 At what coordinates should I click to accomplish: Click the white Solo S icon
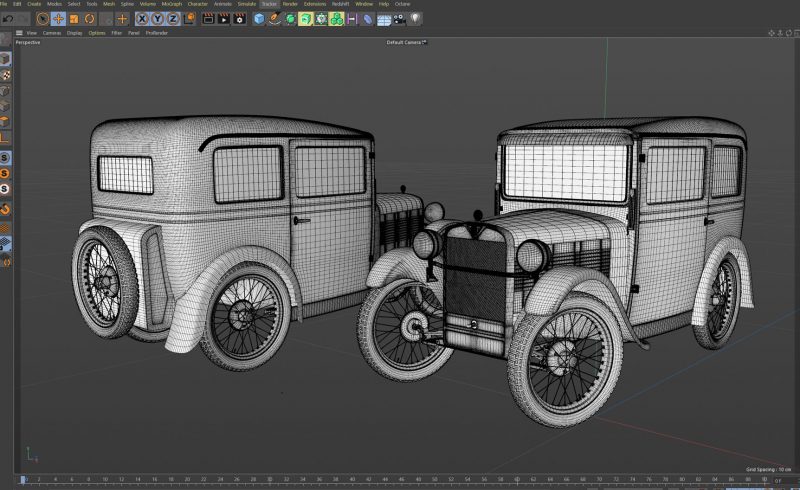pyautogui.click(x=5, y=189)
